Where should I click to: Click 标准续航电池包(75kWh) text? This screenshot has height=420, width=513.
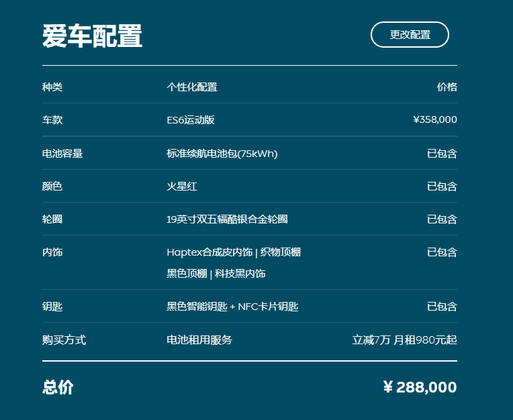pyautogui.click(x=222, y=153)
